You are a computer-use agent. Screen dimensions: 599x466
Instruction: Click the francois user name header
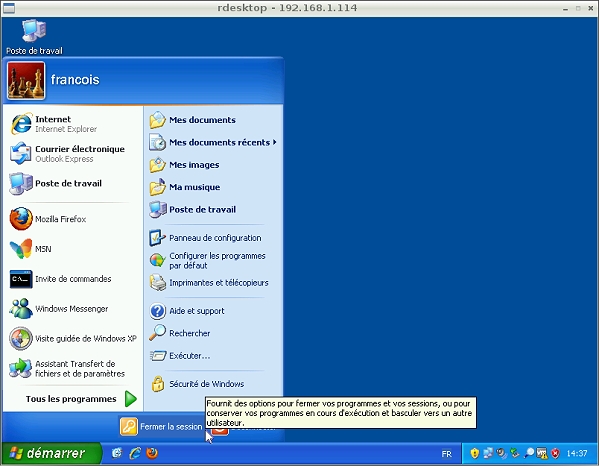(x=75, y=79)
